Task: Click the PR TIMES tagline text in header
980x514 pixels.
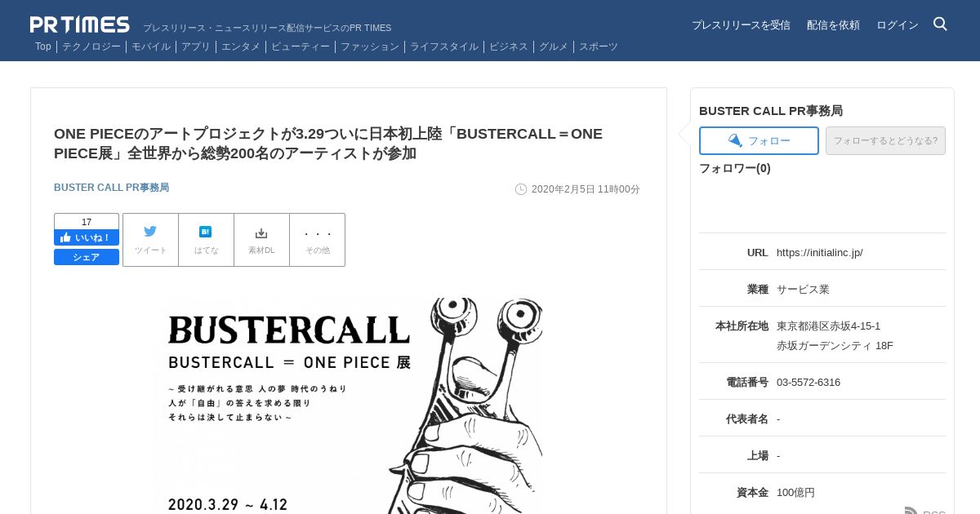Action: [x=267, y=28]
